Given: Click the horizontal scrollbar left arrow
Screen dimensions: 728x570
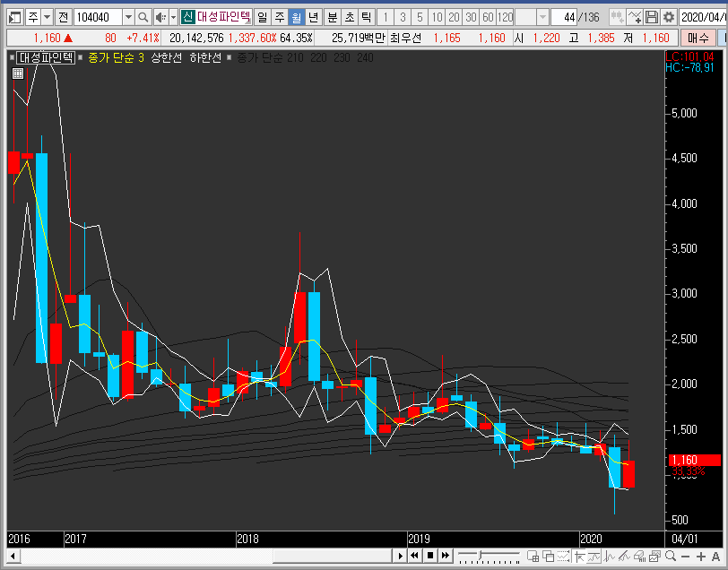Looking at the screenshot, I should coord(13,555).
